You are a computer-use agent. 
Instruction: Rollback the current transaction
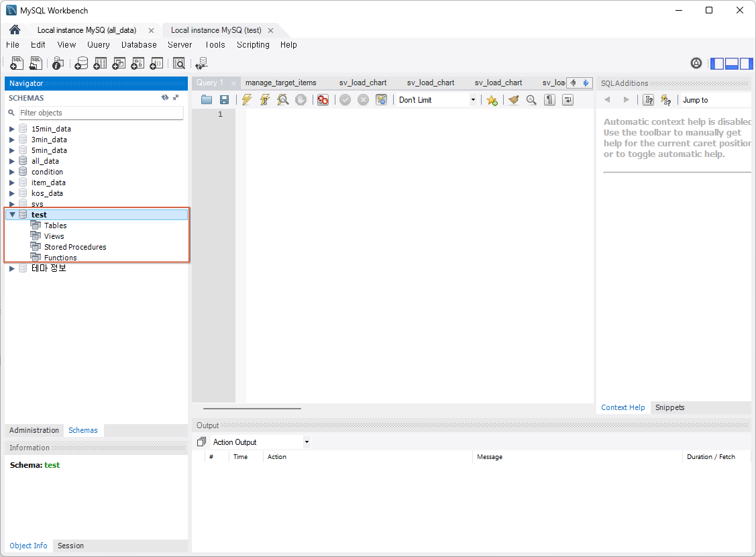[x=363, y=100]
